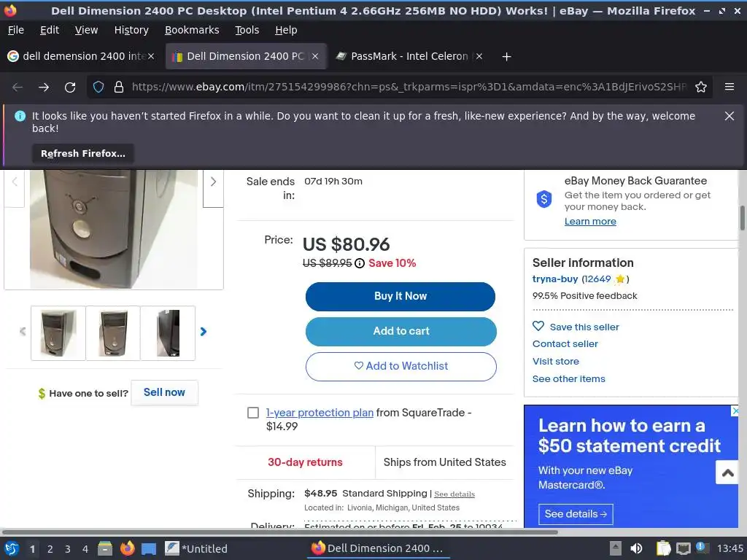The height and width of the screenshot is (560, 747).
Task: Open the 1-year protection plan link
Action: click(320, 413)
